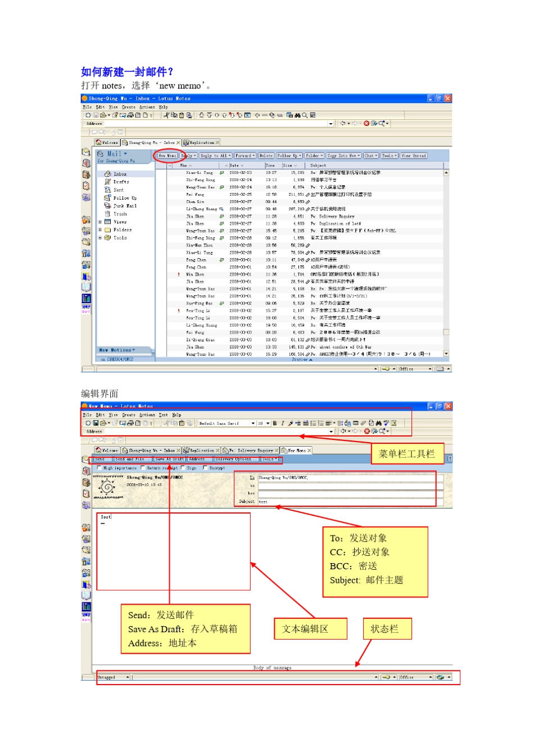Select the Inbox folder in Mail pane

click(x=120, y=174)
